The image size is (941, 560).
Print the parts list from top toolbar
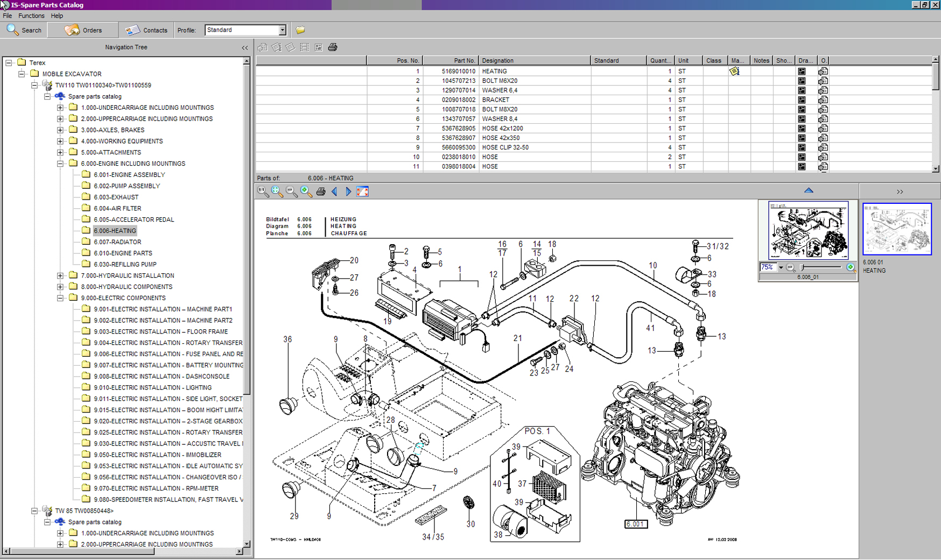click(x=333, y=47)
